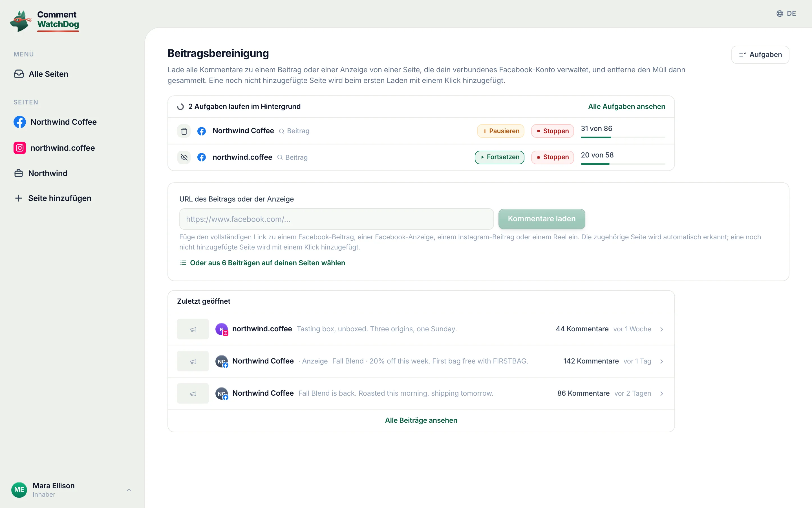Image resolution: width=812 pixels, height=508 pixels.
Task: Resume the northwind.coffee task with Fortsetzen
Action: pyautogui.click(x=500, y=157)
